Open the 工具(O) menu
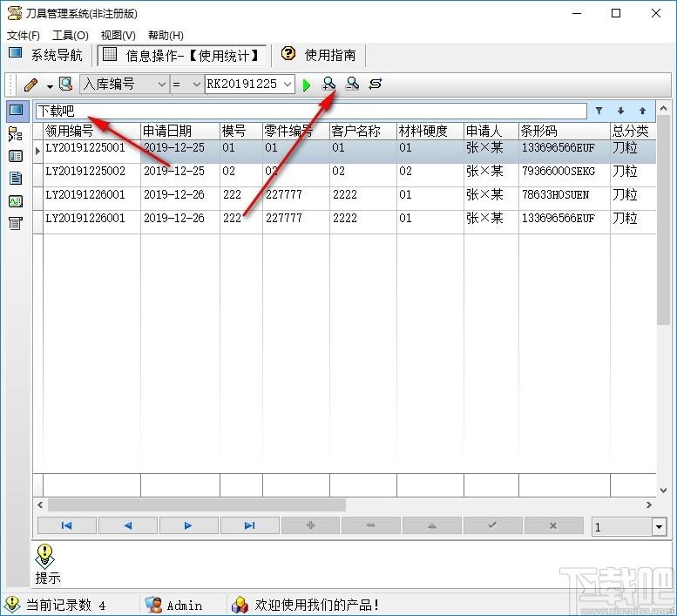This screenshot has height=616, width=677. 71,36
